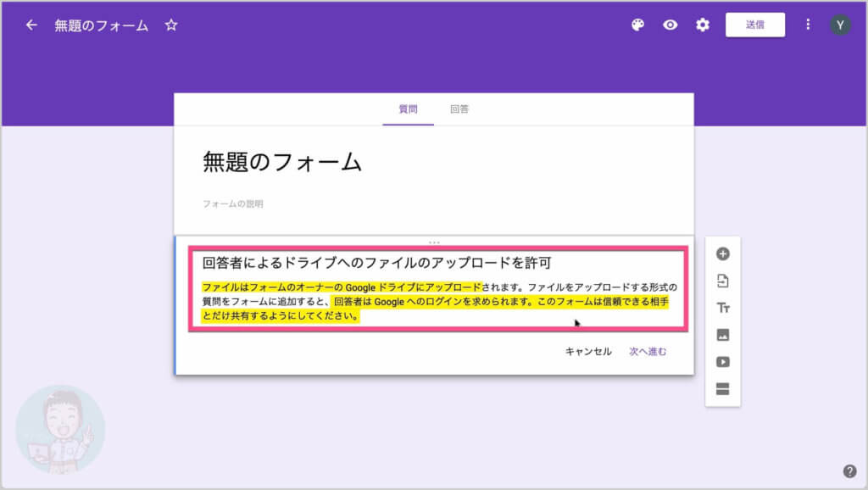Star the untitled form

(171, 25)
